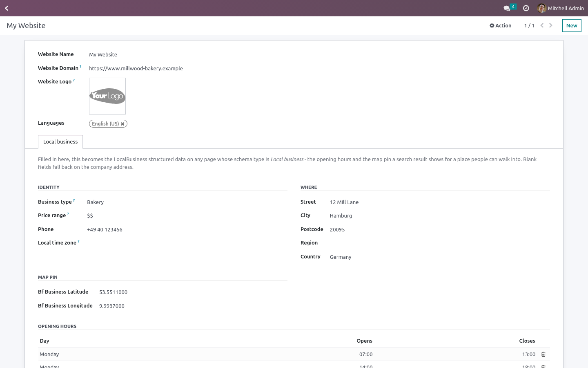The height and width of the screenshot is (368, 588).
Task: Go to the previous record arrow
Action: point(542,25)
